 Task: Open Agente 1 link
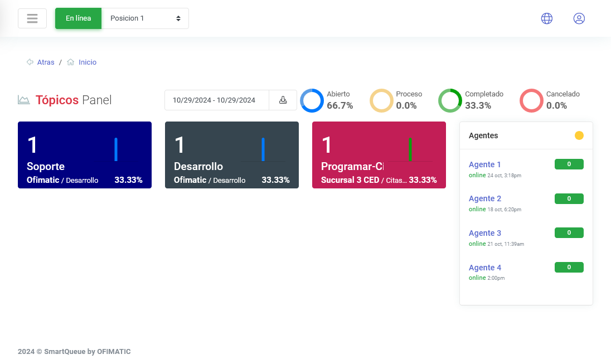coord(484,164)
